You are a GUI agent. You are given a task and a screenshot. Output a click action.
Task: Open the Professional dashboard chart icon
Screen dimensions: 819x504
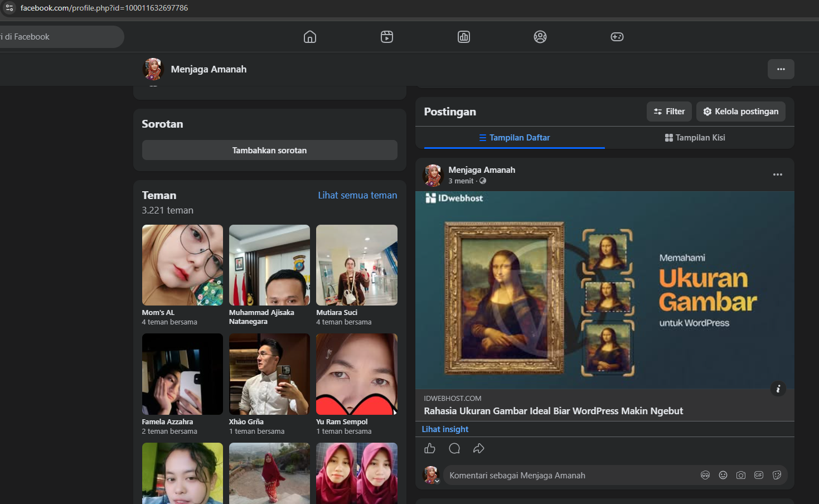464,37
